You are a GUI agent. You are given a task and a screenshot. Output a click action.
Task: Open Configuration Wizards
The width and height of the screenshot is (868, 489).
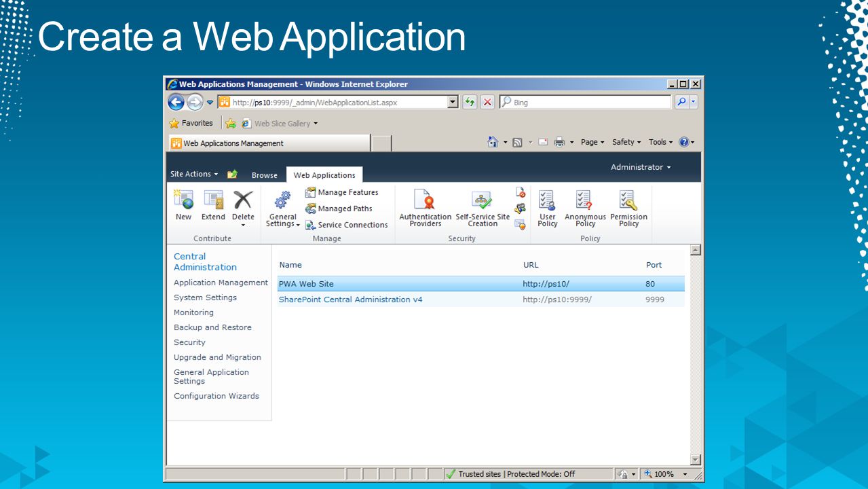216,396
